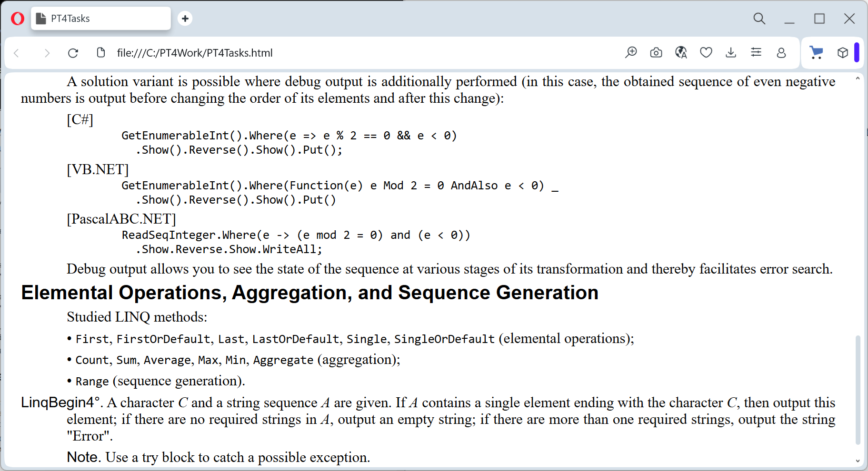Screen dimensions: 868x471
Task: Add page to bookmarks with heart icon
Action: pyautogui.click(x=706, y=52)
